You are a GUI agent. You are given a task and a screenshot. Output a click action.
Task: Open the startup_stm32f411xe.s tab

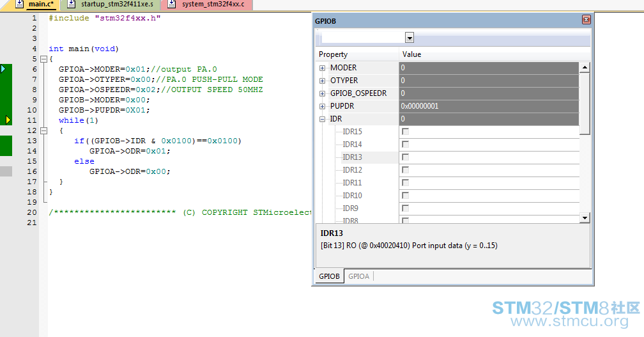117,4
